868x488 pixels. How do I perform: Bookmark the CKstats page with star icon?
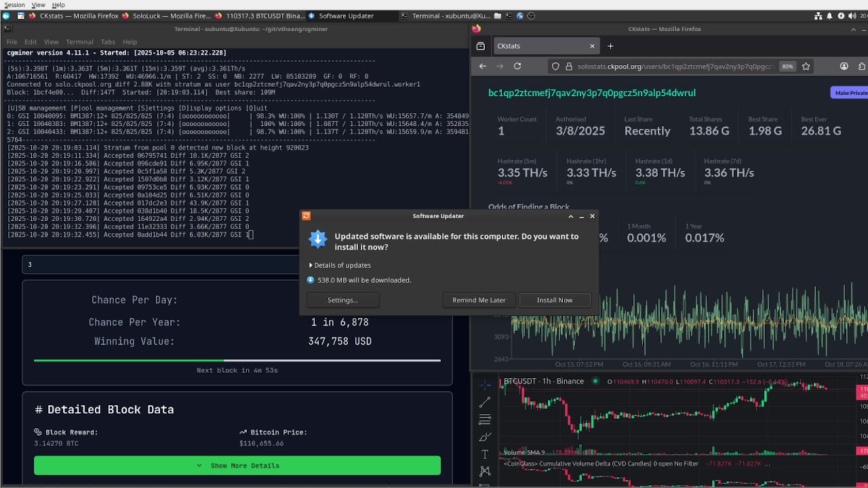806,66
